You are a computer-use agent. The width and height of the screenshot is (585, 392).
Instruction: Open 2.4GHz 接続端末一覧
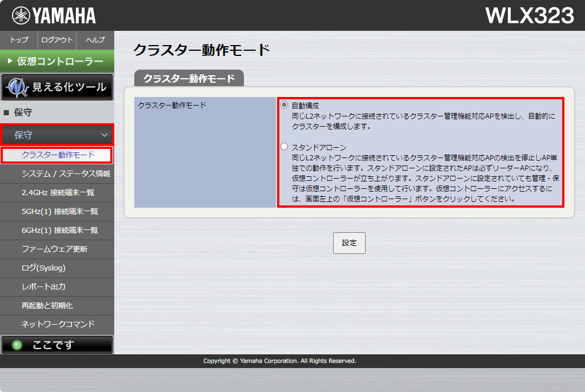(x=58, y=192)
